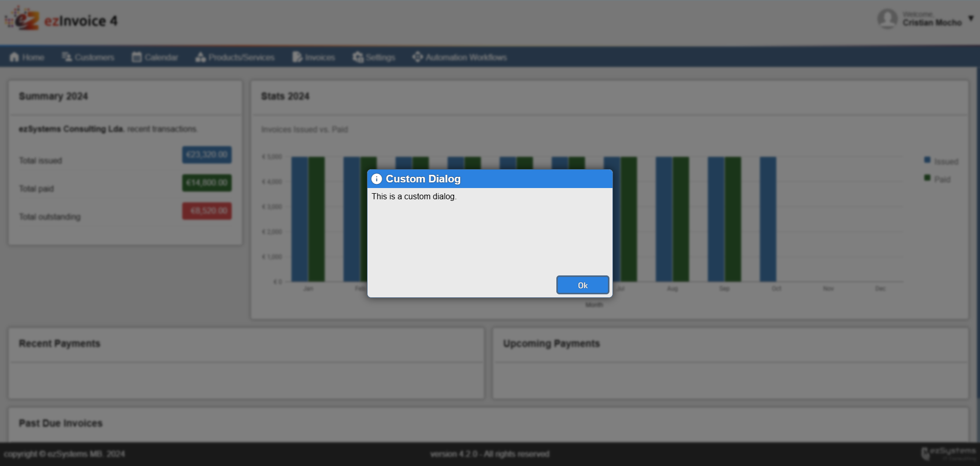Click the user avatar icon
The image size is (980, 466).
(887, 19)
